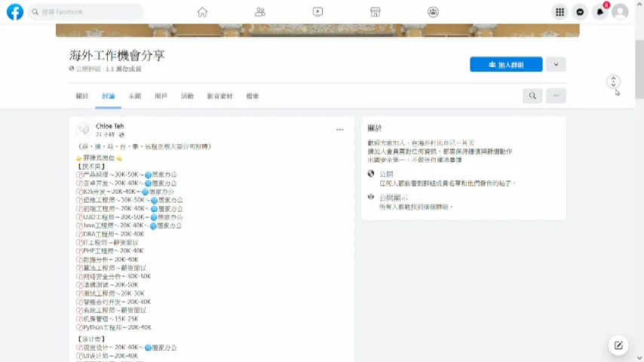
Task: Expand the dropdown beside Join Group
Action: click(x=556, y=65)
